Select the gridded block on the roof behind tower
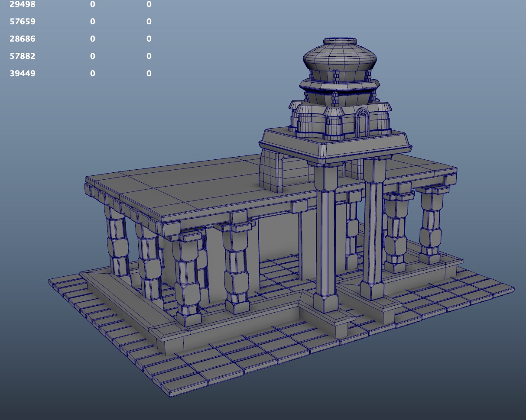This screenshot has height=420, width=526. [271, 171]
